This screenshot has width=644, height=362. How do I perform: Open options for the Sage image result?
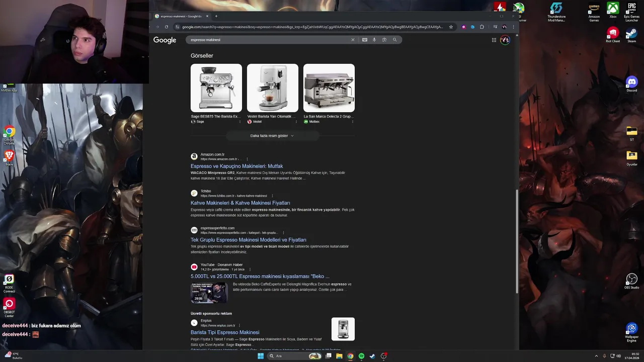[239, 122]
